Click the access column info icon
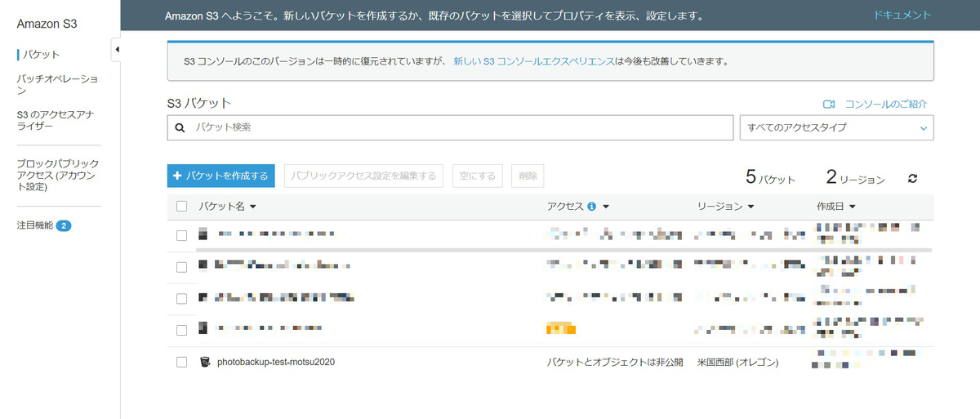The height and width of the screenshot is (419, 980). point(591,207)
